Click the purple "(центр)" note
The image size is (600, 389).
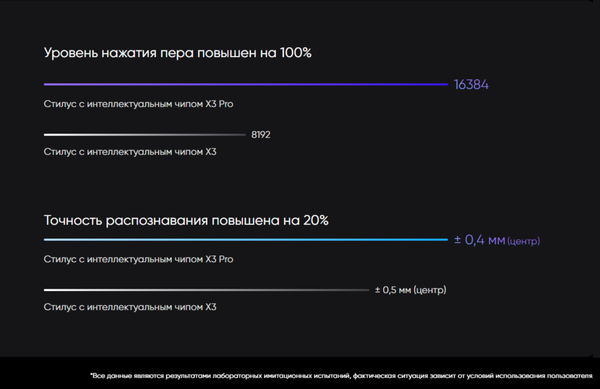coord(523,241)
